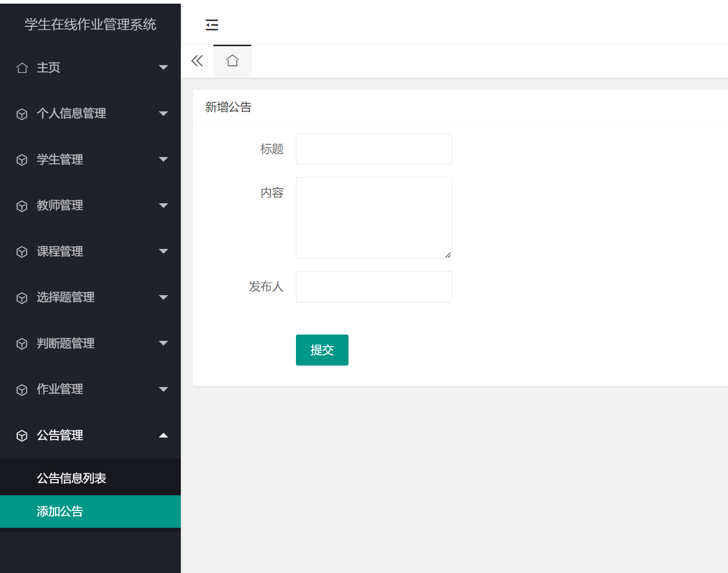The image size is (728, 573).
Task: Click the 发布人 field label
Action: point(266,287)
